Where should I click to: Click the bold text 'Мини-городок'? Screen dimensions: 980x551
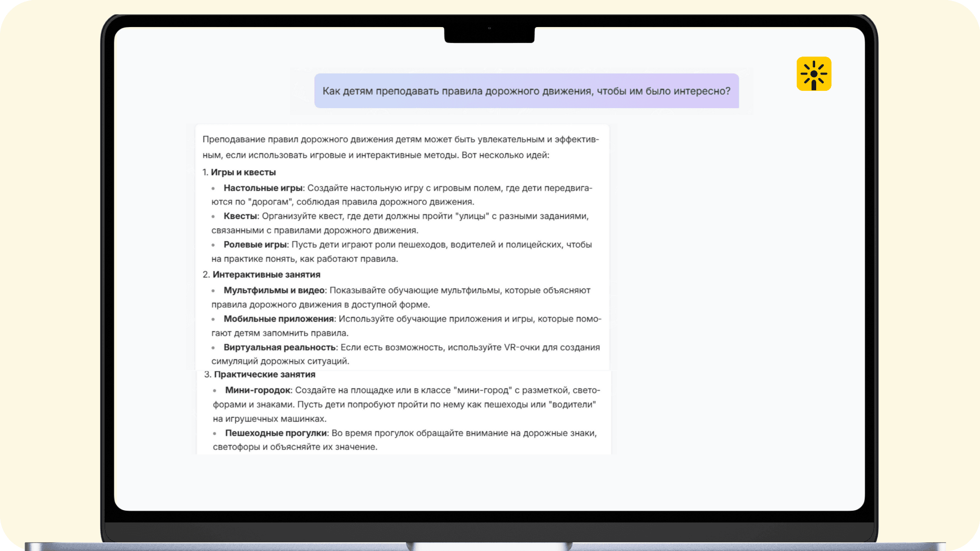coord(258,390)
